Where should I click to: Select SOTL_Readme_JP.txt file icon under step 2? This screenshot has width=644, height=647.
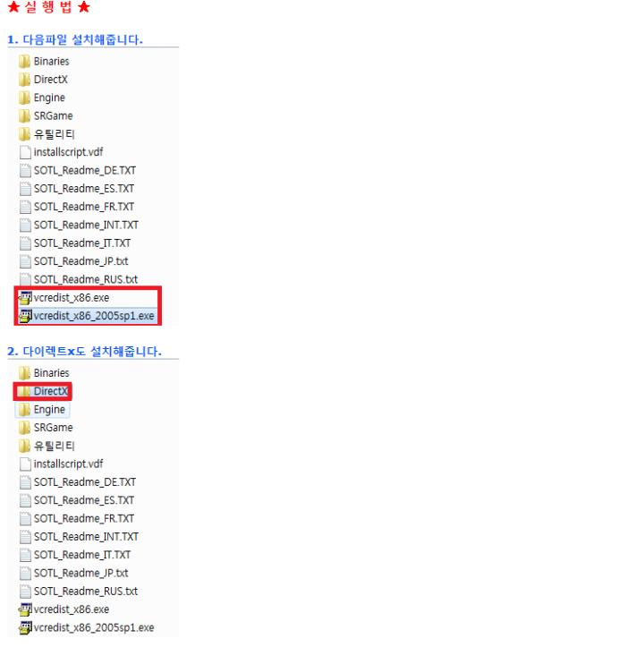[25, 573]
